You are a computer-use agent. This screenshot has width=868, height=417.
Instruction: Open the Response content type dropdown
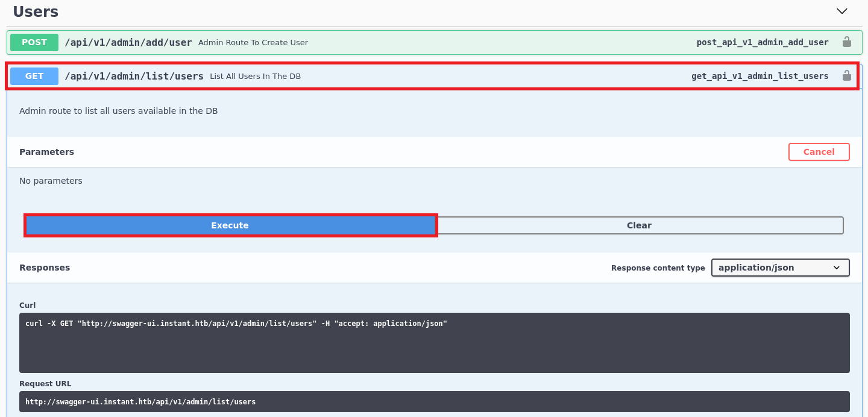click(780, 268)
